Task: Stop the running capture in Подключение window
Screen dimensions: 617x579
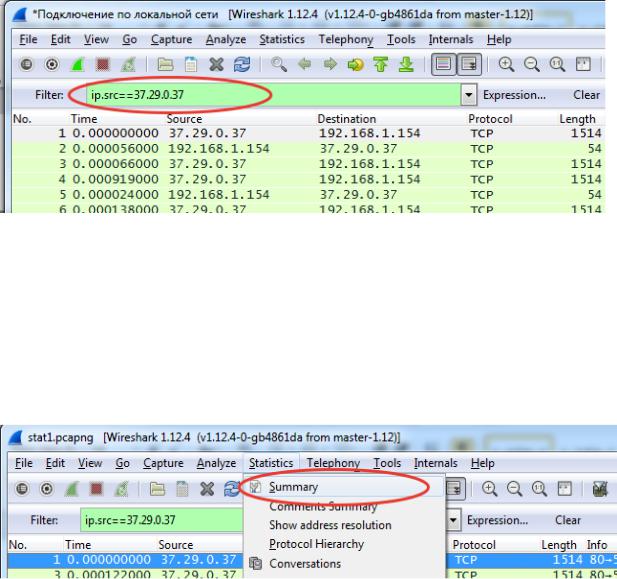Action: click(103, 64)
